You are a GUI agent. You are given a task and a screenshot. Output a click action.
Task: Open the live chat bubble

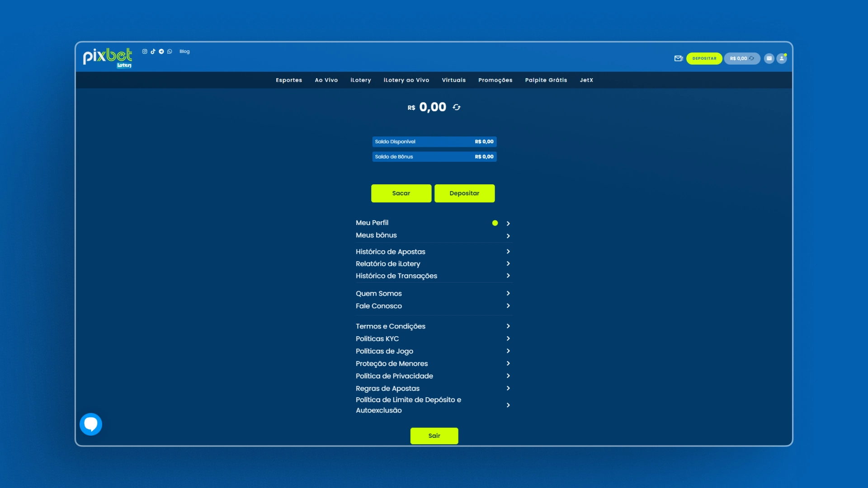[x=91, y=424]
